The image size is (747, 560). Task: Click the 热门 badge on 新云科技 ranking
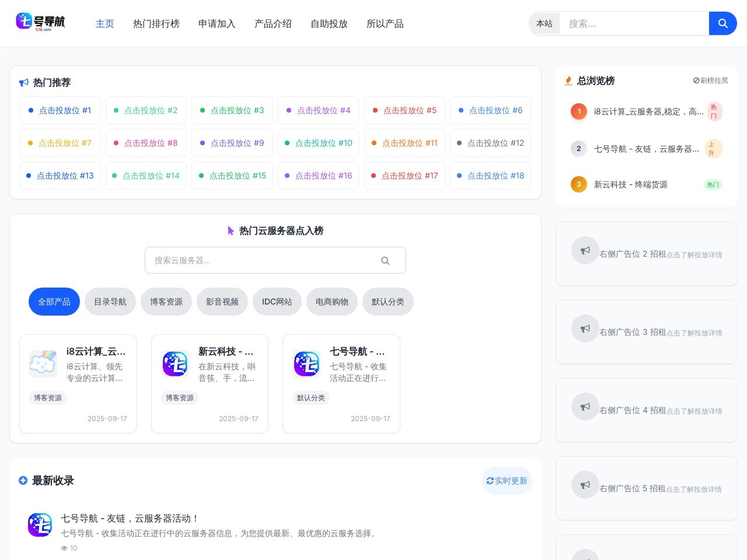(713, 184)
